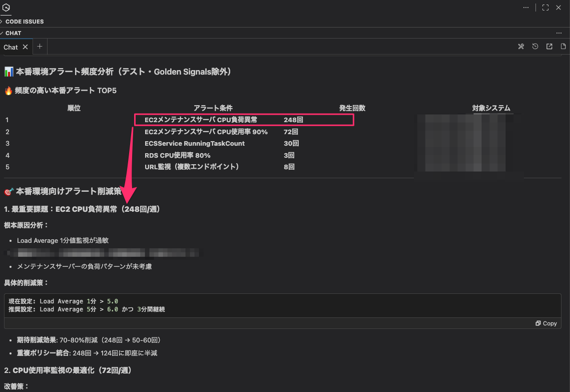Expand the CODE ISSUES section

pyautogui.click(x=24, y=22)
